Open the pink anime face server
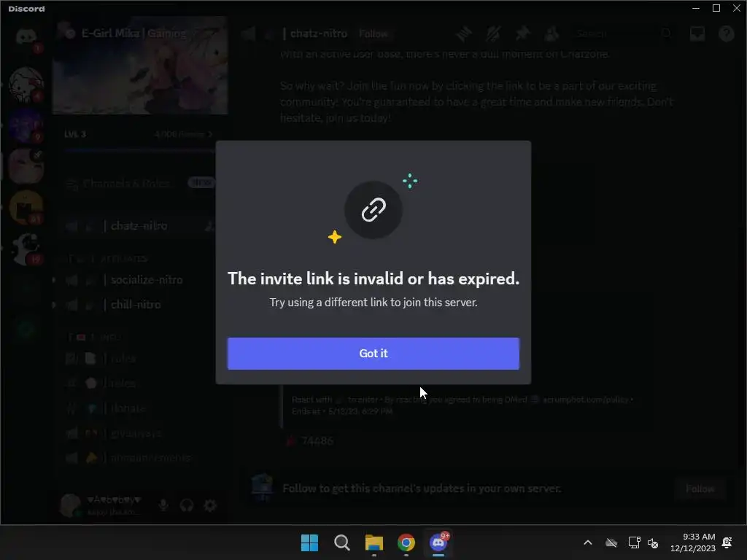The image size is (747, 560). (26, 166)
